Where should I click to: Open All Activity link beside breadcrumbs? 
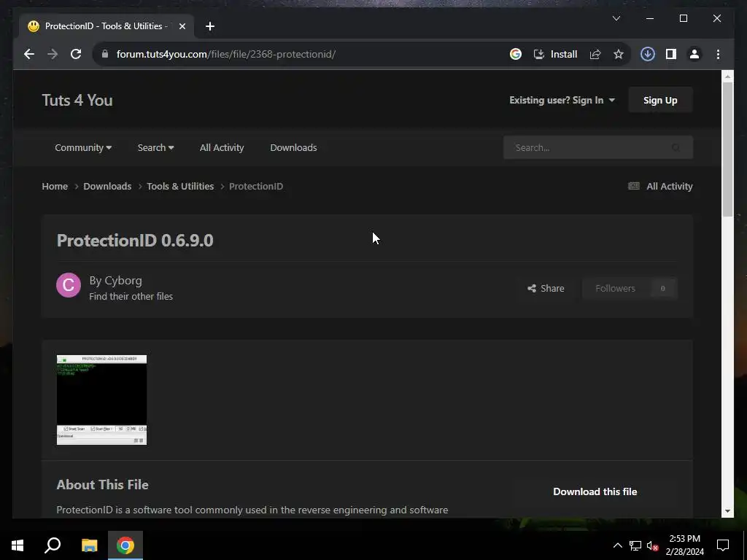point(659,186)
